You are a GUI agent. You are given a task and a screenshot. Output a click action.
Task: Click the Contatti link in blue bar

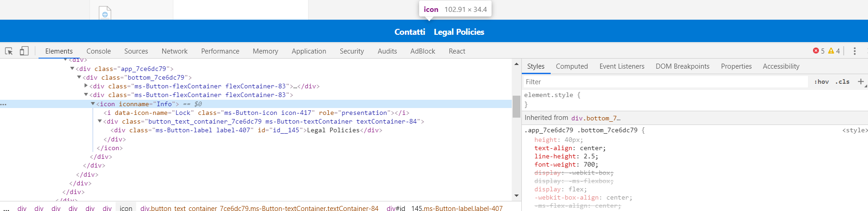tap(410, 32)
